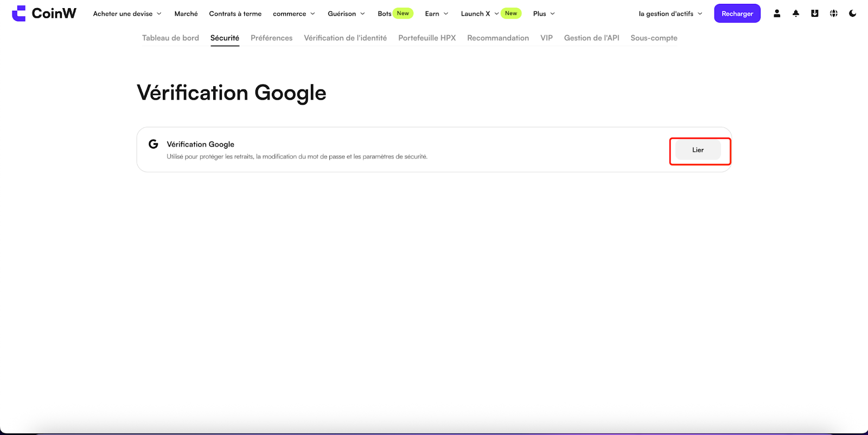Open the Recommandation tab
This screenshot has width=868, height=435.
point(498,38)
